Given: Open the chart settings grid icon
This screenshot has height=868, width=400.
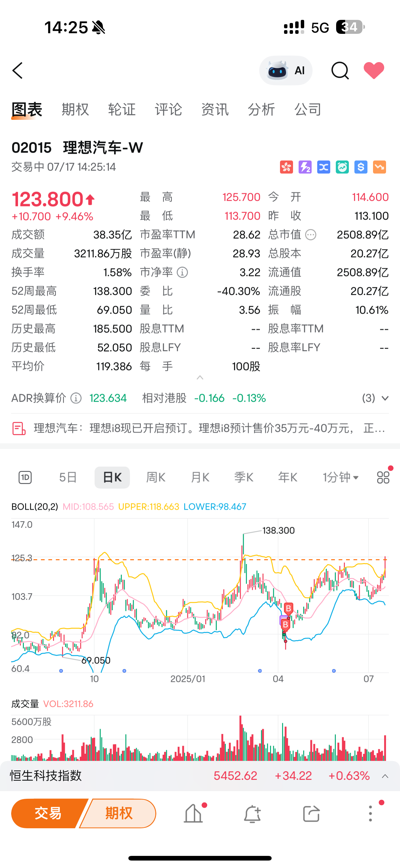Looking at the screenshot, I should click(x=383, y=477).
